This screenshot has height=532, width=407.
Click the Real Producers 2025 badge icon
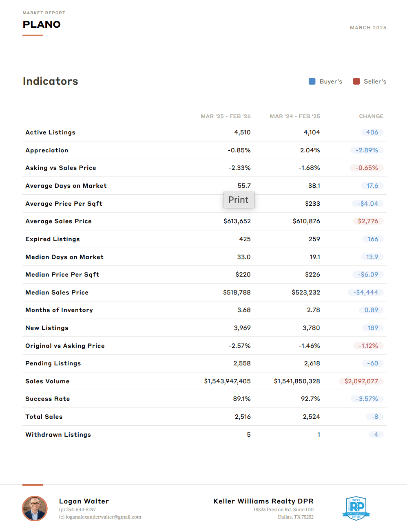click(356, 508)
